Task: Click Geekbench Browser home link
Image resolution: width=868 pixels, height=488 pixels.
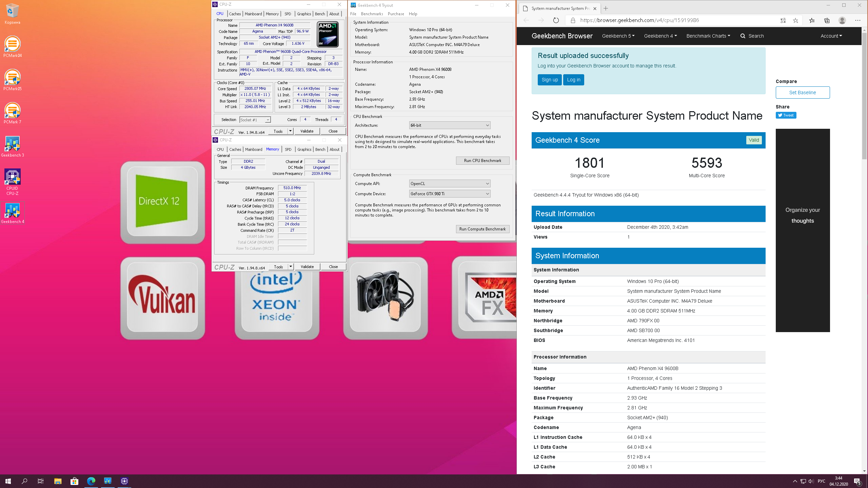Action: click(x=562, y=36)
